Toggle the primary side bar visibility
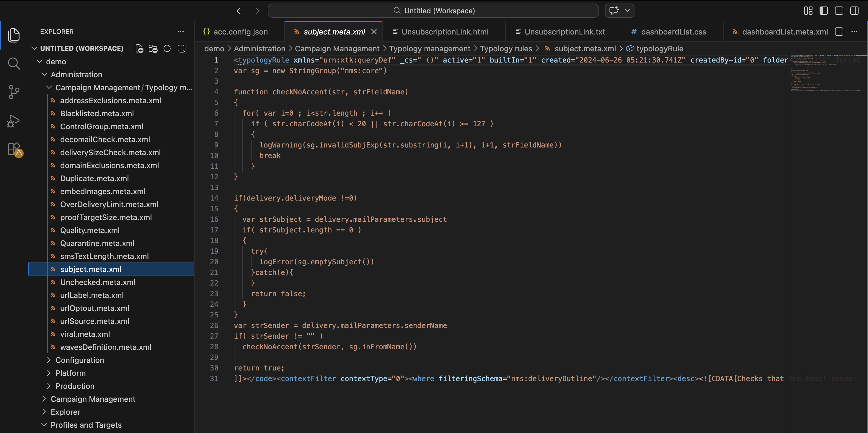Viewport: 868px width, 433px height. point(823,11)
